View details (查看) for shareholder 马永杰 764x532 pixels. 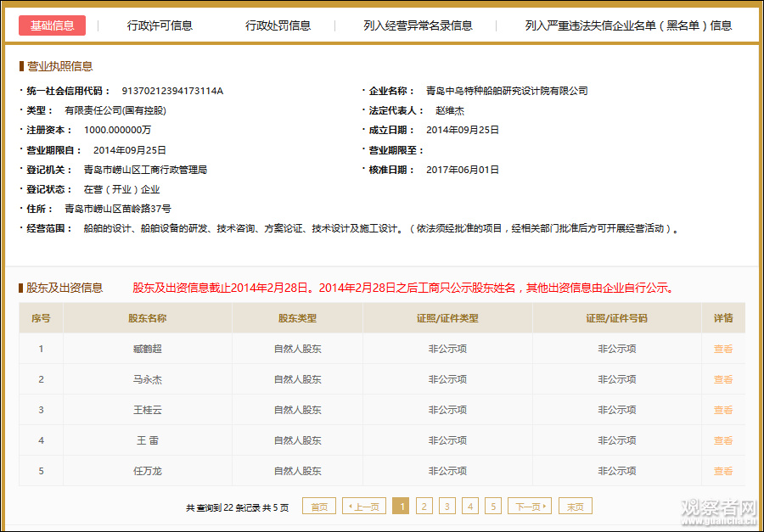click(723, 379)
